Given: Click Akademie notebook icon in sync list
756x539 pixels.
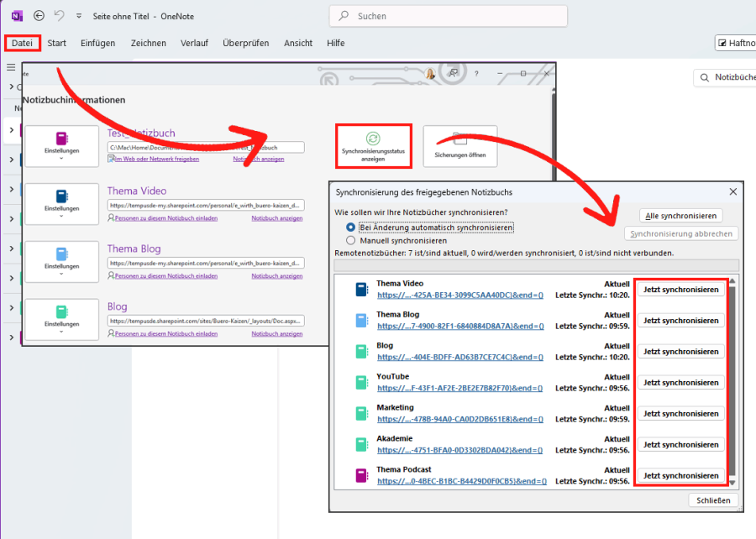Looking at the screenshot, I should coord(361,445).
